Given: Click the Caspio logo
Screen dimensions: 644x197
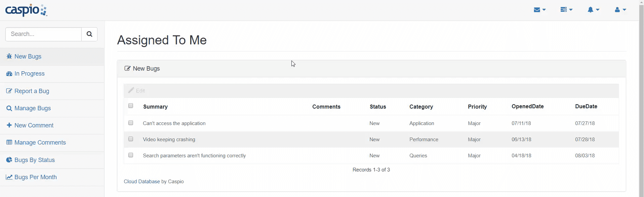Looking at the screenshot, I should click(x=26, y=10).
